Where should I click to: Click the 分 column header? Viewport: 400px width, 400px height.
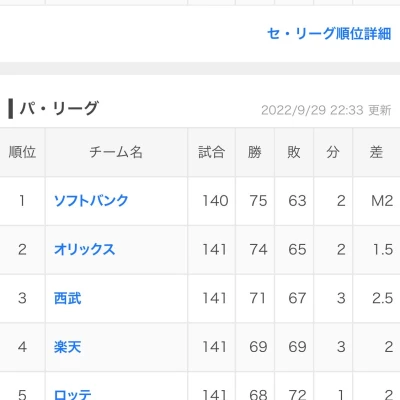[333, 152]
